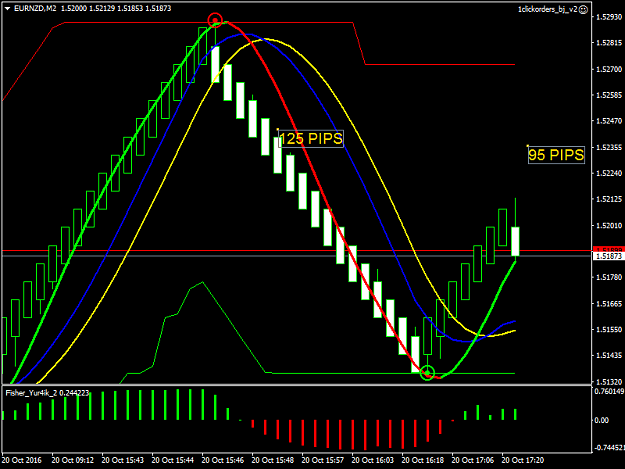Click the 1.52815 price scale value
Viewport: 625px width, 469px height.
point(609,43)
